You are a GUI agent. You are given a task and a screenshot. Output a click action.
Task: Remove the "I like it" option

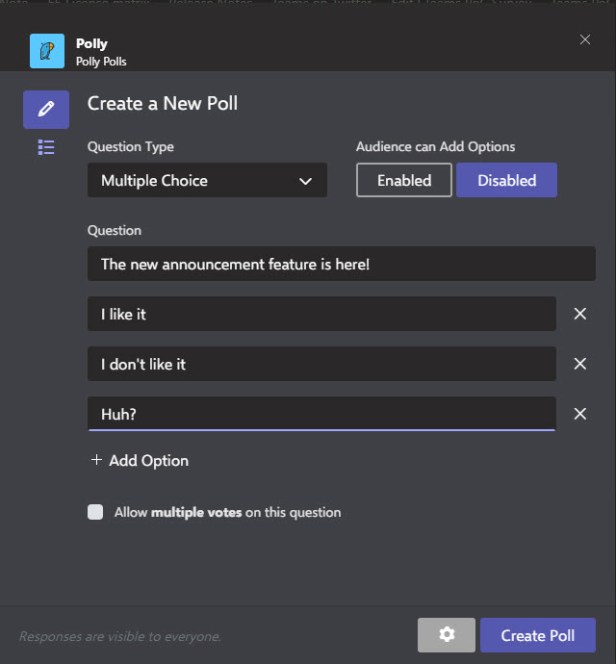(580, 314)
